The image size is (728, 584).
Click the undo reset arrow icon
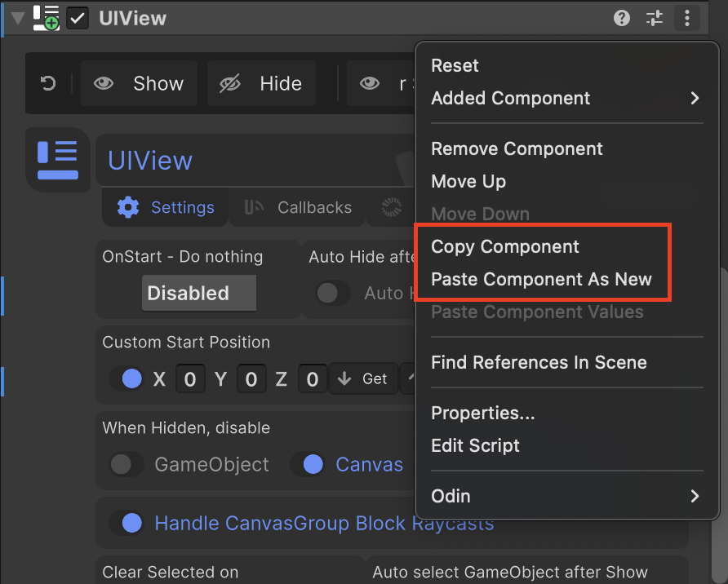pos(48,83)
